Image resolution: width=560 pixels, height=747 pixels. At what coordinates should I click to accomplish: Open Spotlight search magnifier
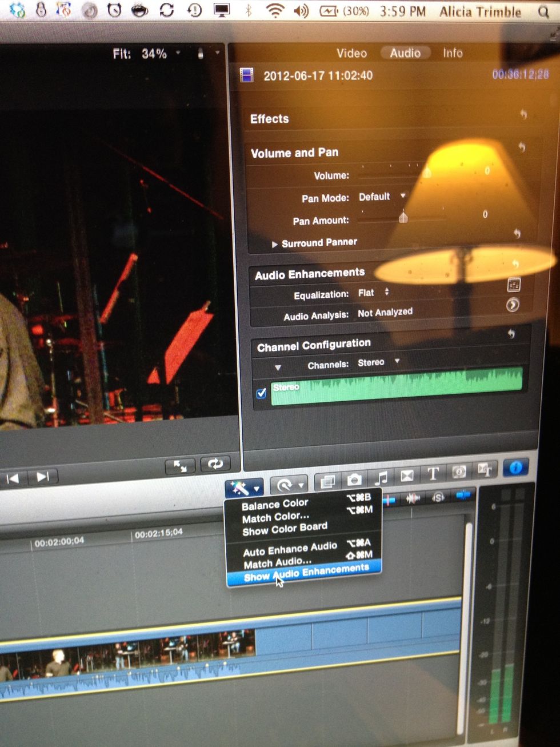coord(543,12)
